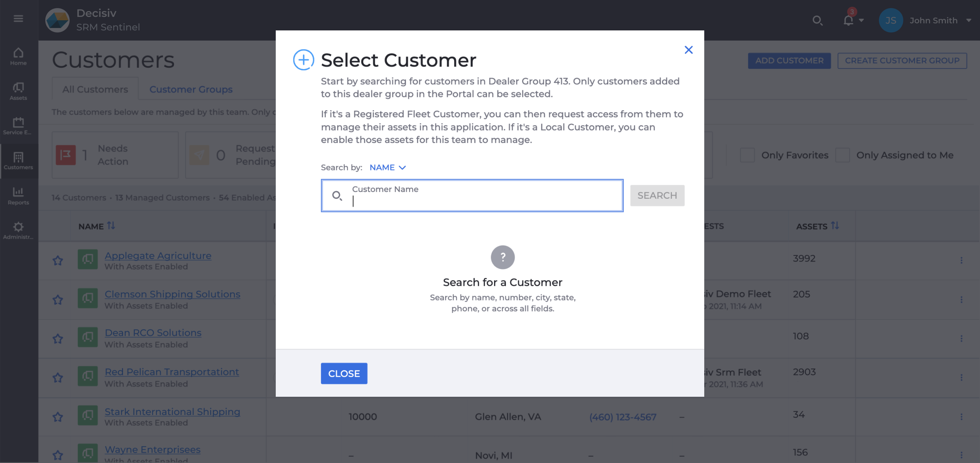Favorite Applegate Agriculture using its star

(x=58, y=261)
